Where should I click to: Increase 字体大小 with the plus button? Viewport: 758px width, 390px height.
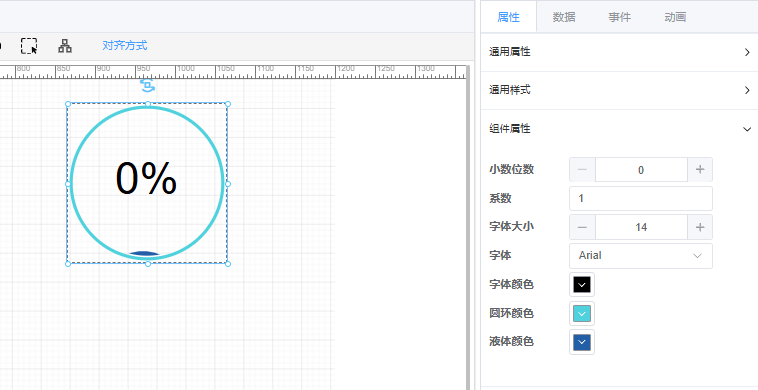(x=700, y=227)
